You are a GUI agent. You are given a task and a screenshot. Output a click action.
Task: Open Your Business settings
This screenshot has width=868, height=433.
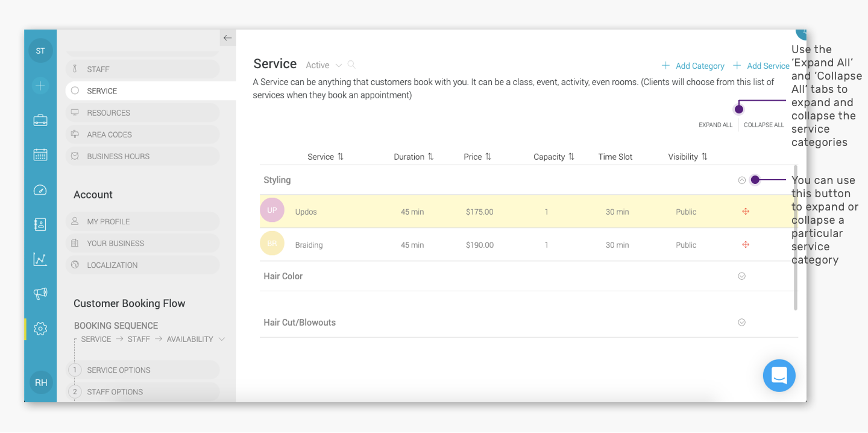coord(143,243)
